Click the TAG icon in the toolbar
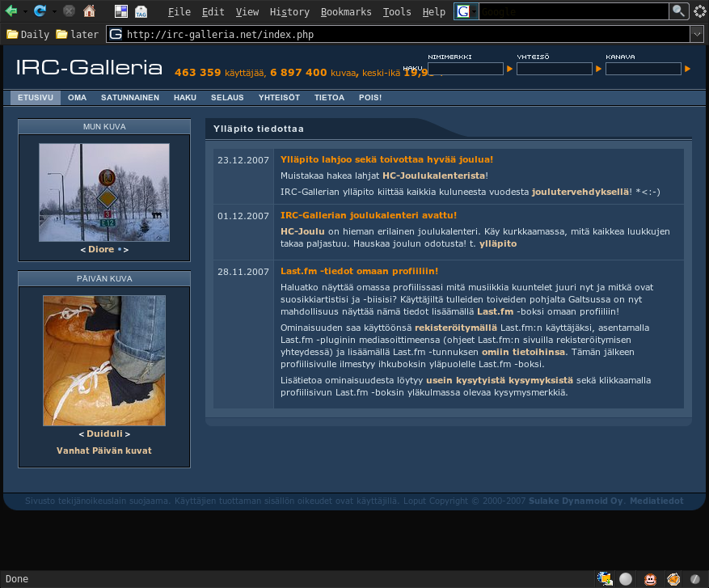 click(x=141, y=11)
